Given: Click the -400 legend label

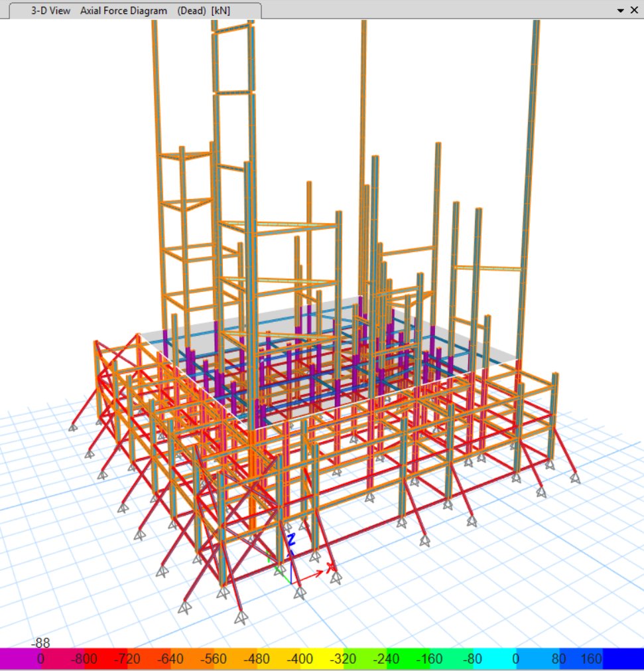Looking at the screenshot, I should (299, 658).
